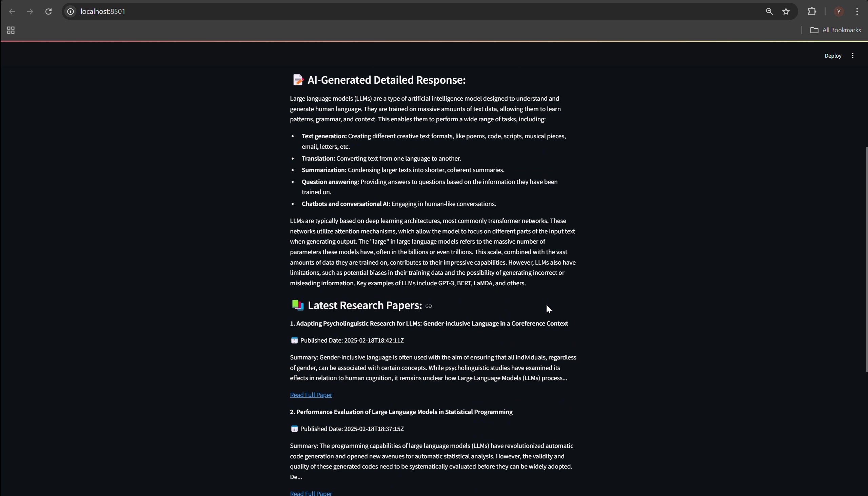Open Read Full Paper for the statistical programming paper

click(x=311, y=493)
